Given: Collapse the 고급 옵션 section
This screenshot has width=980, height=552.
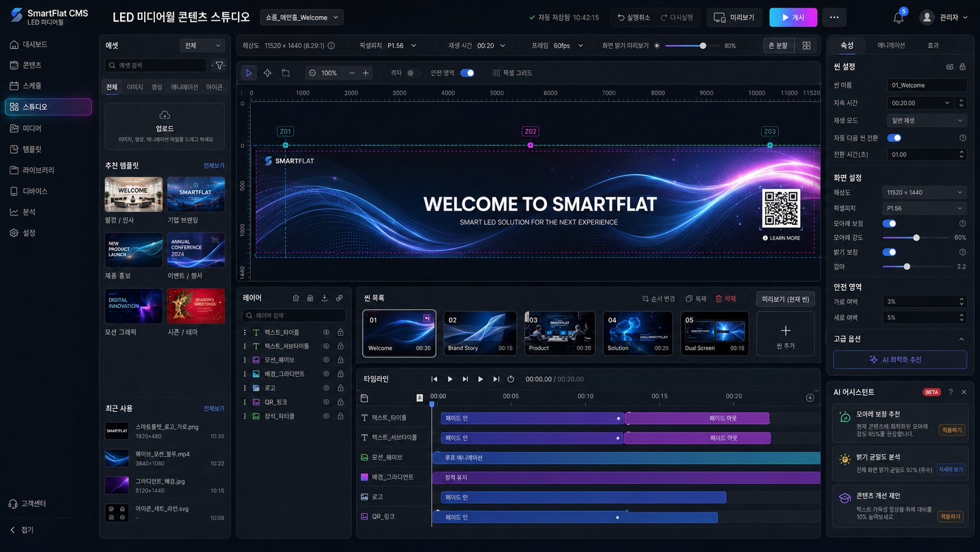Looking at the screenshot, I should [961, 339].
